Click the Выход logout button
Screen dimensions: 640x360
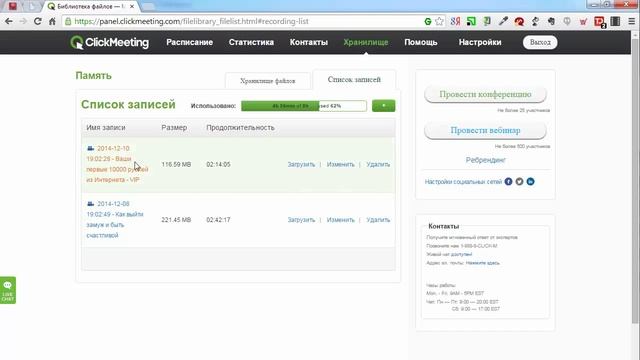point(540,42)
